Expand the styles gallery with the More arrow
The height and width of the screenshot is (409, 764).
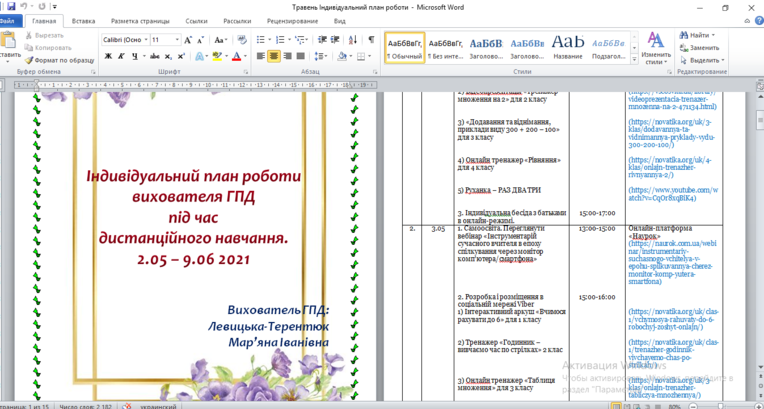(x=634, y=59)
